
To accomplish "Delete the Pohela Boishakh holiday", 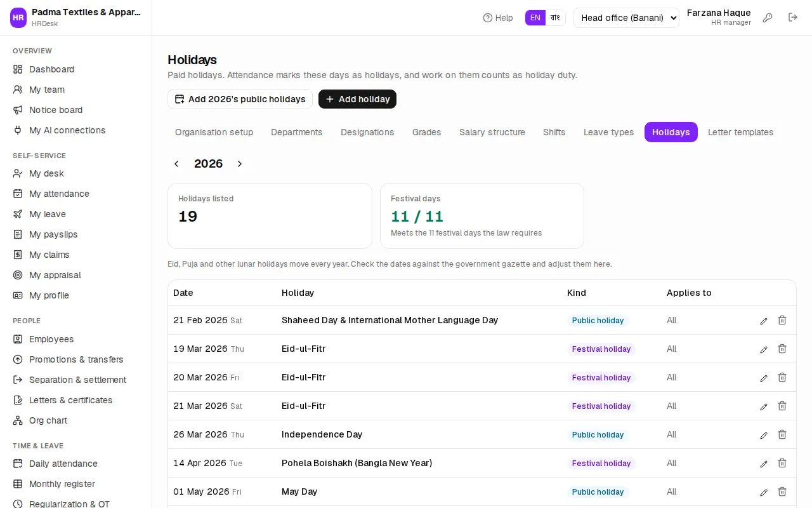I will (782, 464).
